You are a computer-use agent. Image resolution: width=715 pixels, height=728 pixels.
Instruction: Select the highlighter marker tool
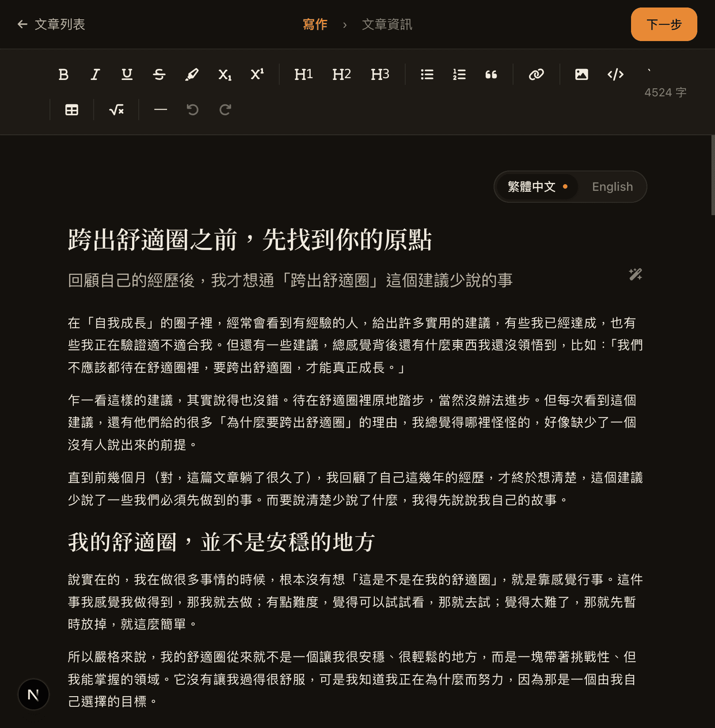click(192, 74)
